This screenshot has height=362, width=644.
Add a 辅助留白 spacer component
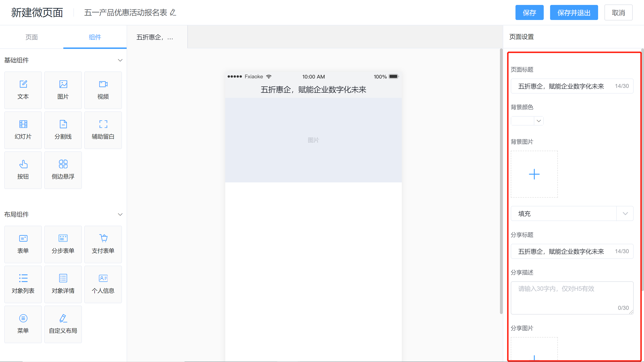103,130
